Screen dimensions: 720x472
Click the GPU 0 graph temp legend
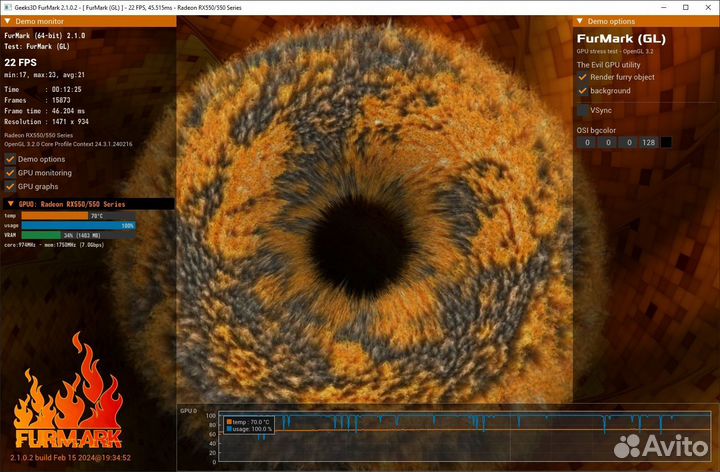click(248, 422)
